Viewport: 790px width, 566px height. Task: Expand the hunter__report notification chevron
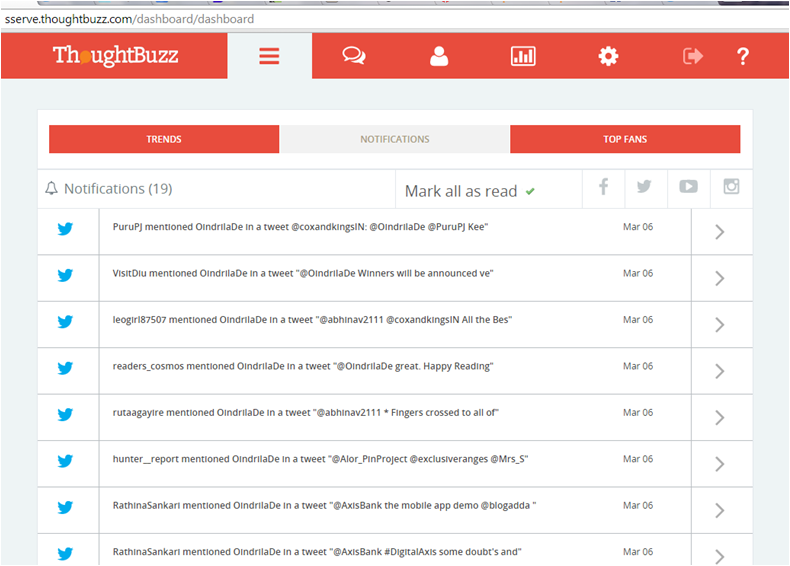(x=720, y=464)
